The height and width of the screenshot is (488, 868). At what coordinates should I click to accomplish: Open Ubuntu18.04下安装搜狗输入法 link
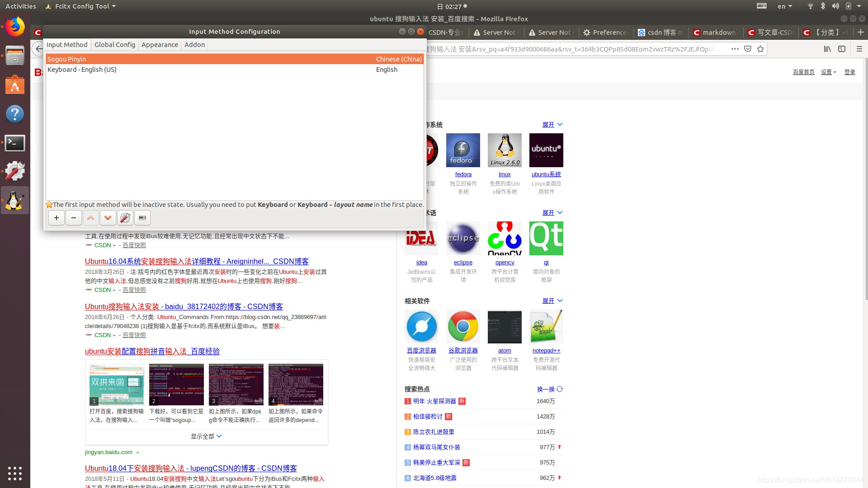191,469
